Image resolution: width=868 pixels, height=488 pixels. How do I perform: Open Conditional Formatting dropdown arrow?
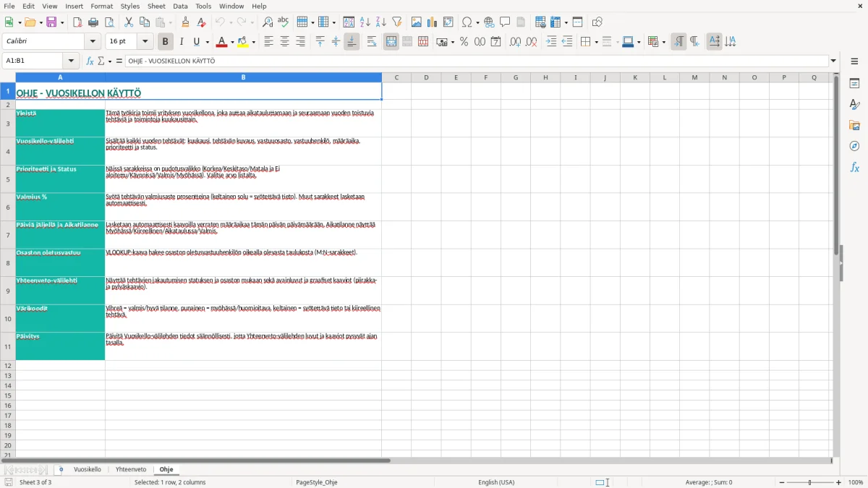click(x=663, y=42)
